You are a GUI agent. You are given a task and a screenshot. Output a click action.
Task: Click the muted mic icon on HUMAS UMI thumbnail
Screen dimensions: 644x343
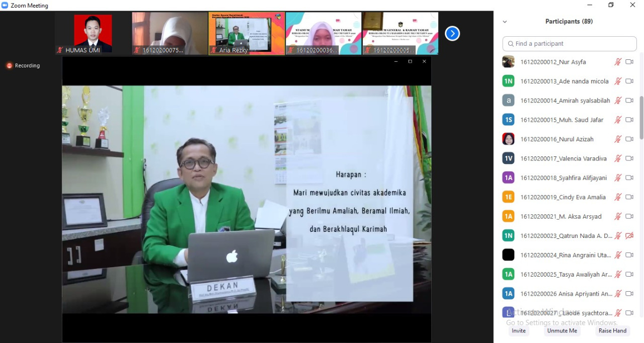[60, 50]
